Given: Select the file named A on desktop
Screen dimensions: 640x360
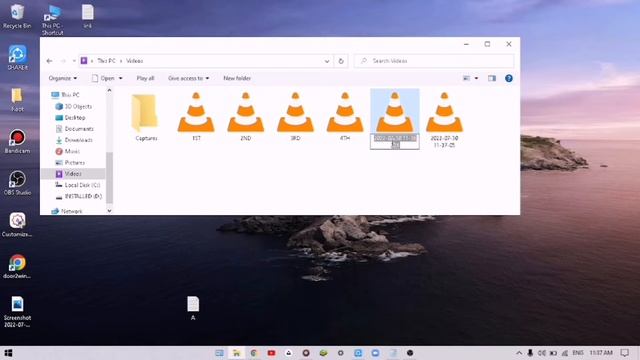Looking at the screenshot, I should (x=193, y=308).
